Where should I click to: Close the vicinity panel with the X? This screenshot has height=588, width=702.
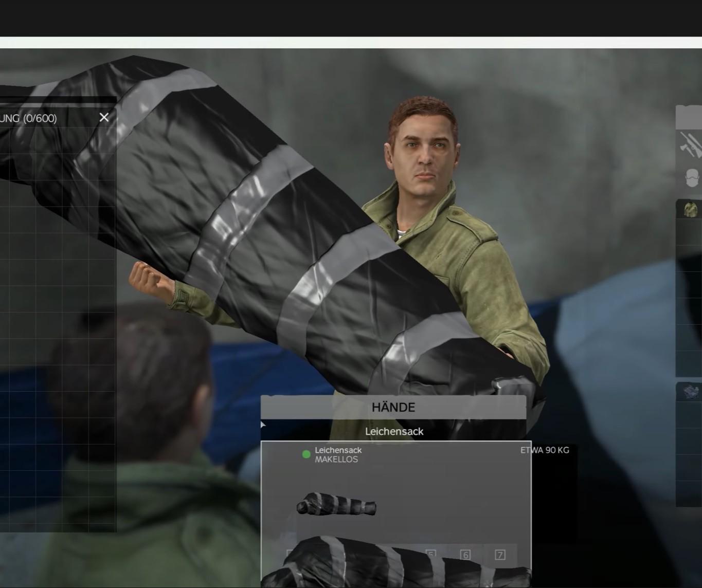(x=104, y=117)
